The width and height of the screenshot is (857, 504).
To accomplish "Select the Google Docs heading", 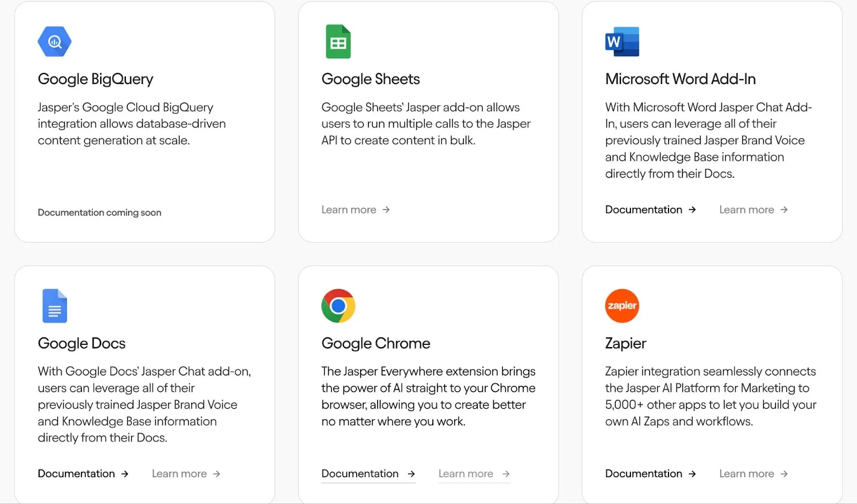I will 81,343.
